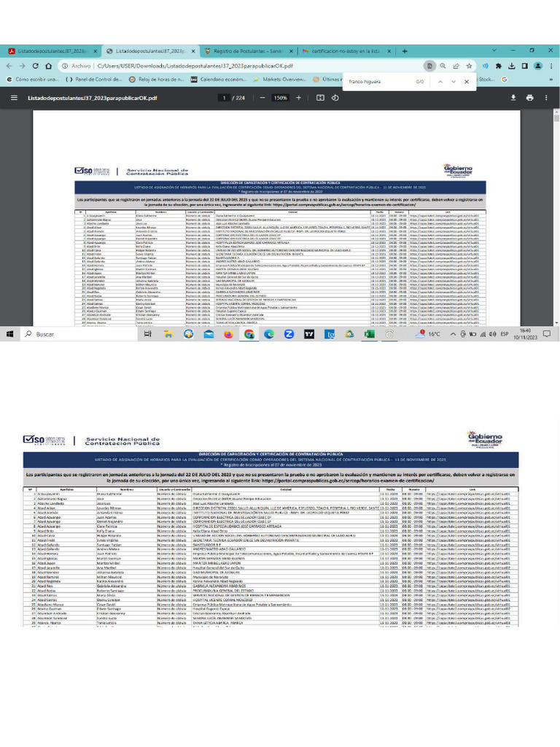Open PDF viewer more actions menu
This screenshot has width=560, height=747.
[x=546, y=98]
